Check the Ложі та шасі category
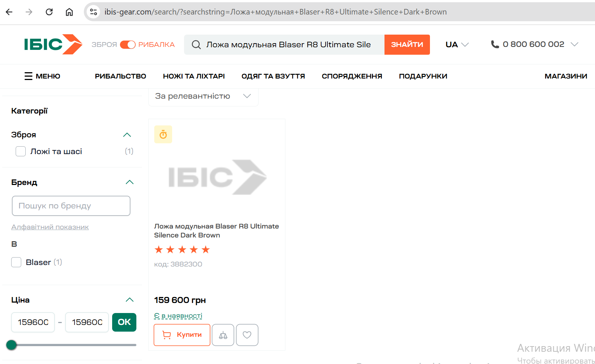 20,151
